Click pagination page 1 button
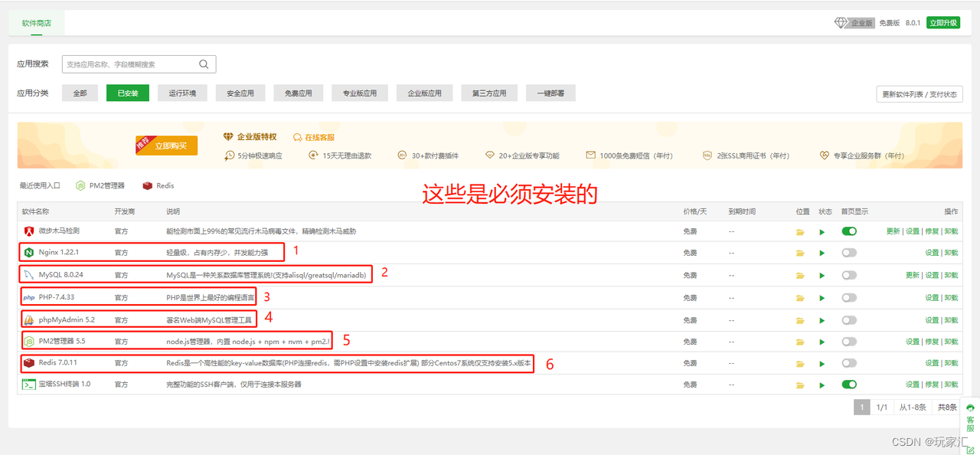Screen dimensions: 980x455 tap(862, 408)
